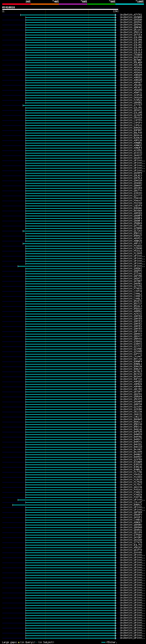The image size is (146, 644).
Task: Click the UniRef100_P13905 label
Action: point(131,254)
